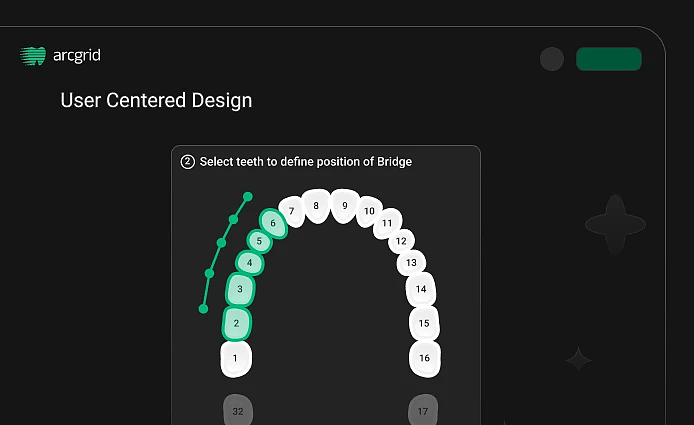This screenshot has width=694, height=425.
Task: Deselect tooth number 4
Action: click(x=249, y=263)
